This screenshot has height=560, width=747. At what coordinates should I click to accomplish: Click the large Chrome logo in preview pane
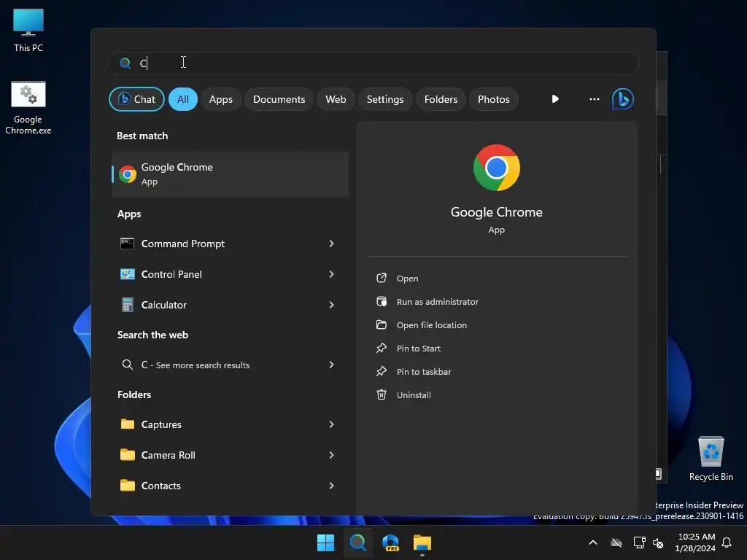[x=496, y=168]
